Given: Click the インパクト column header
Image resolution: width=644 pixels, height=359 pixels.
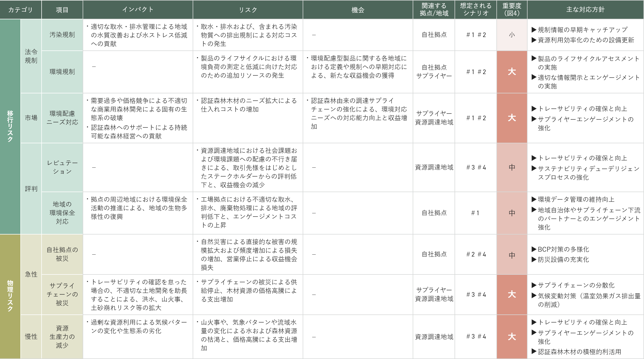Looking at the screenshot, I should [138, 9].
